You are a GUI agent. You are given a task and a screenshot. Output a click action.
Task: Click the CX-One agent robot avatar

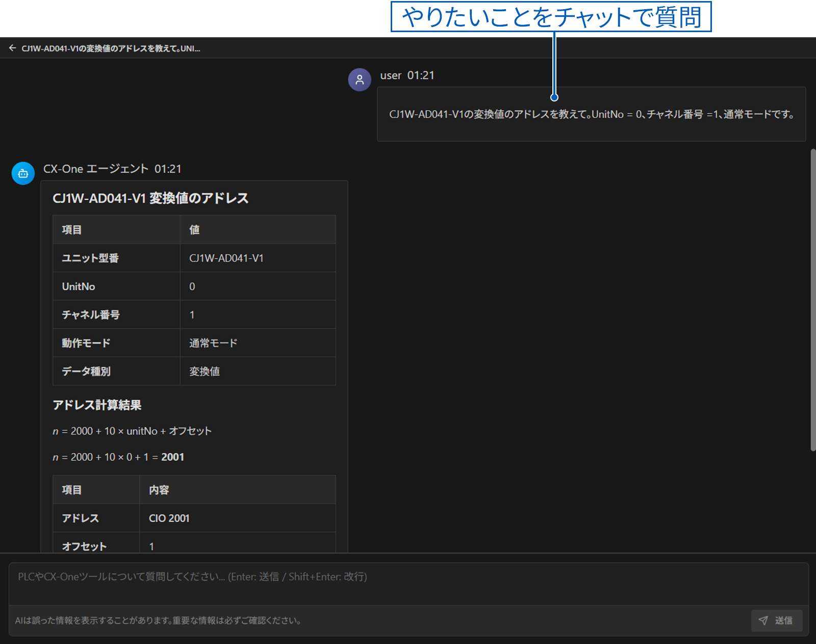point(23,173)
